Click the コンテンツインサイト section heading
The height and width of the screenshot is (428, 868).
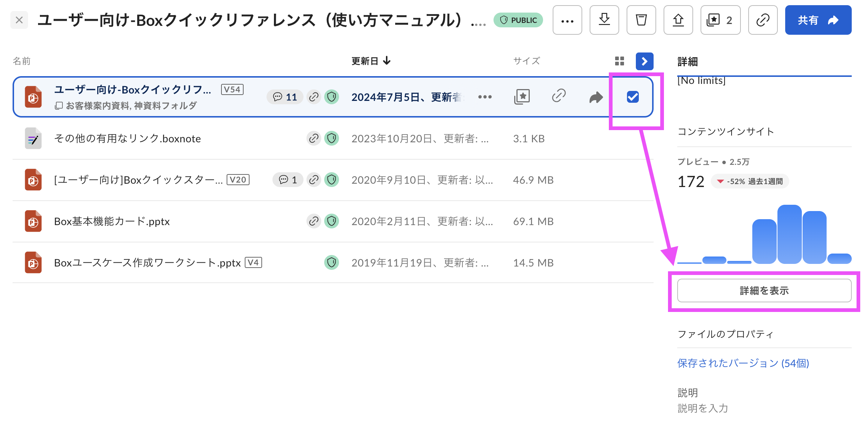pyautogui.click(x=726, y=132)
